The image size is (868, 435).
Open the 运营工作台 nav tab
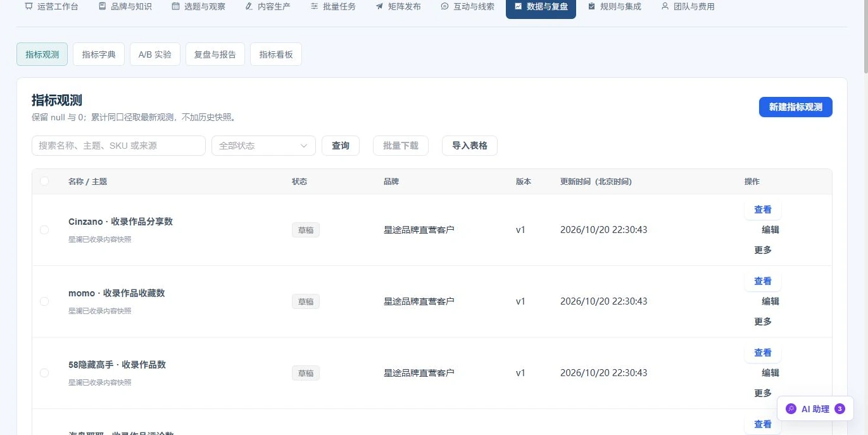pos(51,7)
